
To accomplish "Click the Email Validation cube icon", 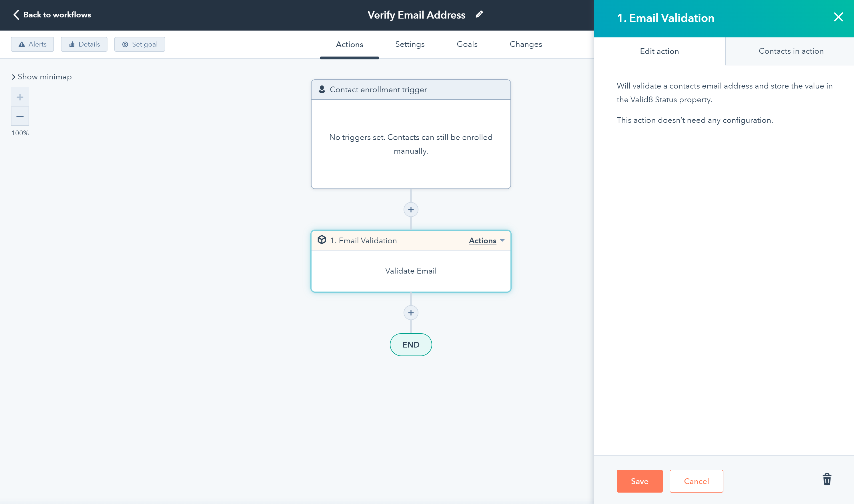I will click(x=322, y=240).
